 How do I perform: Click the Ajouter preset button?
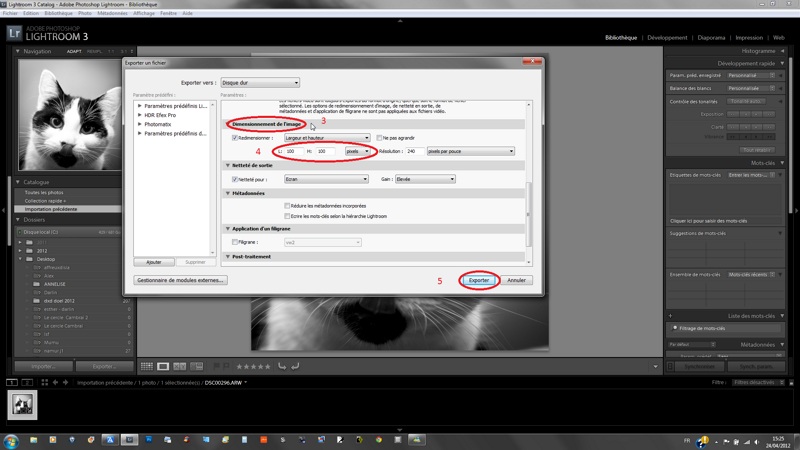[x=154, y=262]
